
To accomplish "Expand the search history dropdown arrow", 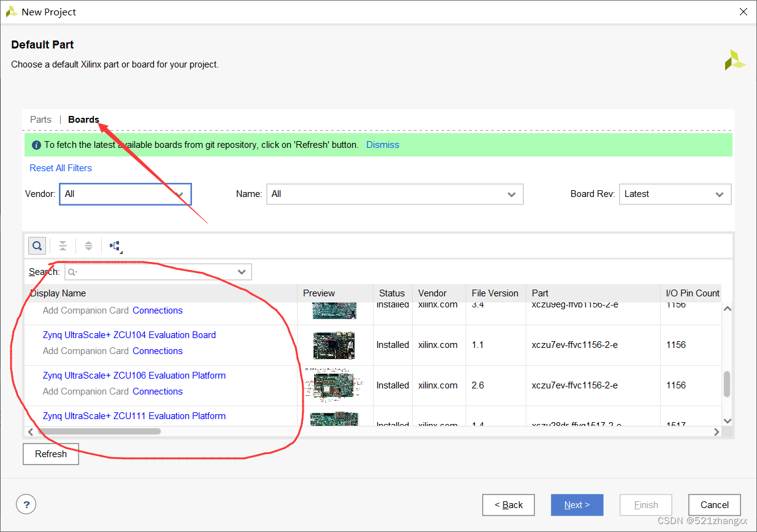I will 242,272.
